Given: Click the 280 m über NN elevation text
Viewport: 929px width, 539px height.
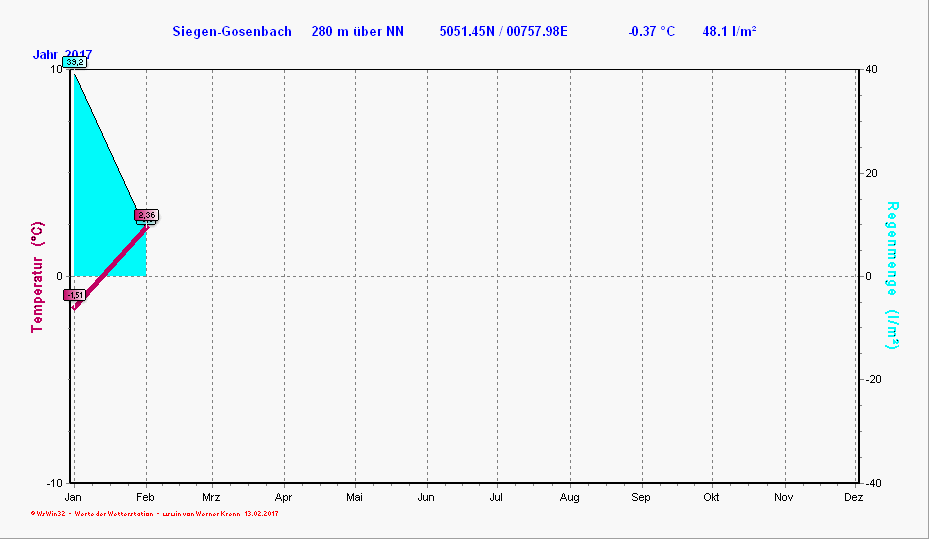Looking at the screenshot, I should click(x=358, y=31).
